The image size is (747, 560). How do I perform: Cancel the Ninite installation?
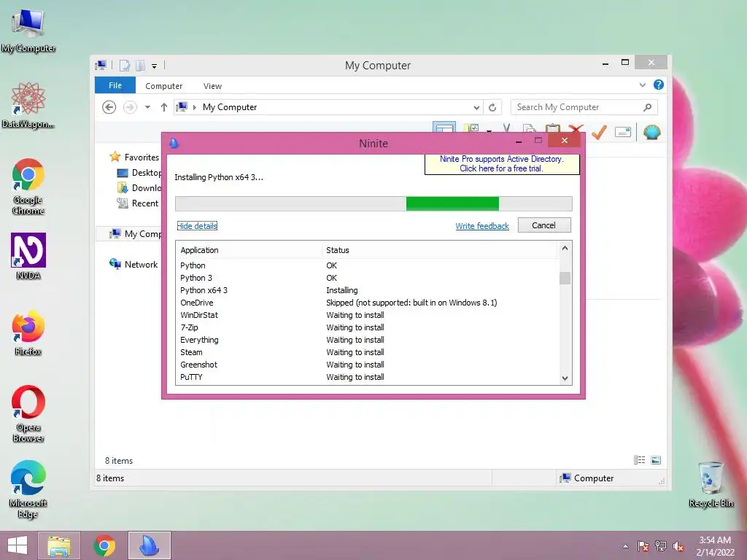point(544,225)
